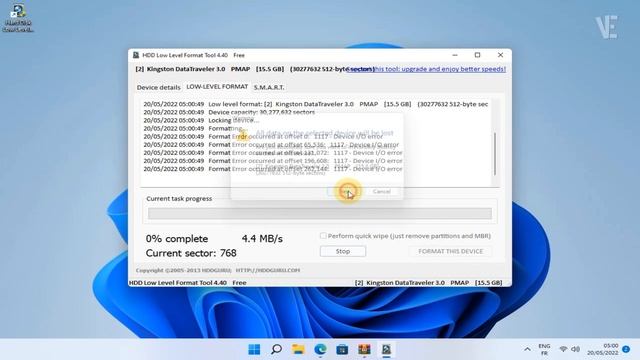
Task: Open the HTTP://HDDGURU.COM link
Action: [268, 270]
